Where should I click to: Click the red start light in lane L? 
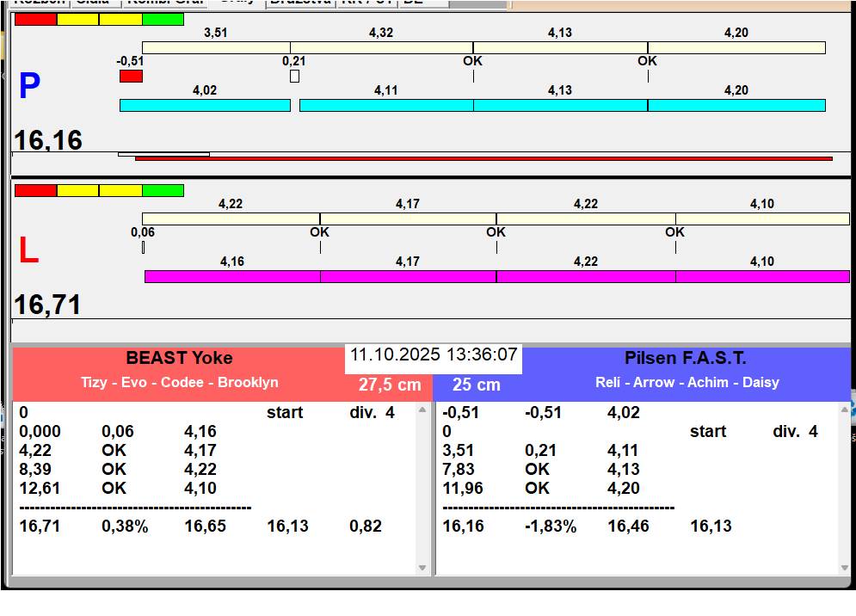coord(35,191)
